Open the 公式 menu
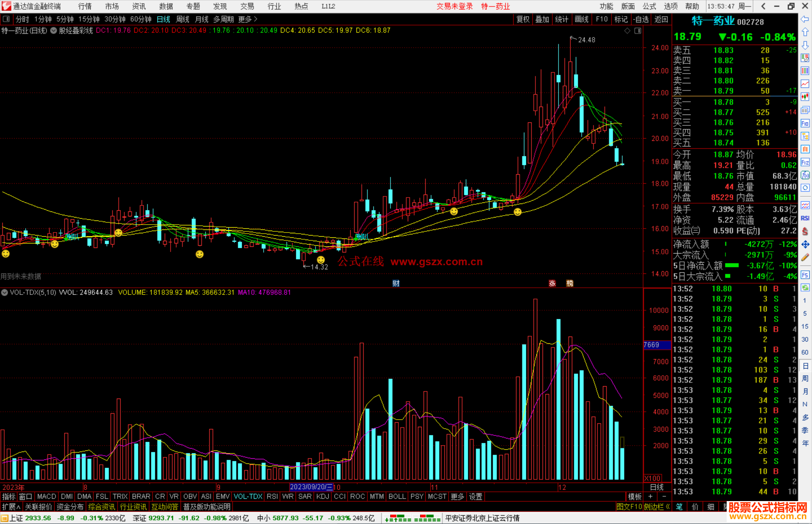The height and width of the screenshot is (524, 812). click(649, 6)
